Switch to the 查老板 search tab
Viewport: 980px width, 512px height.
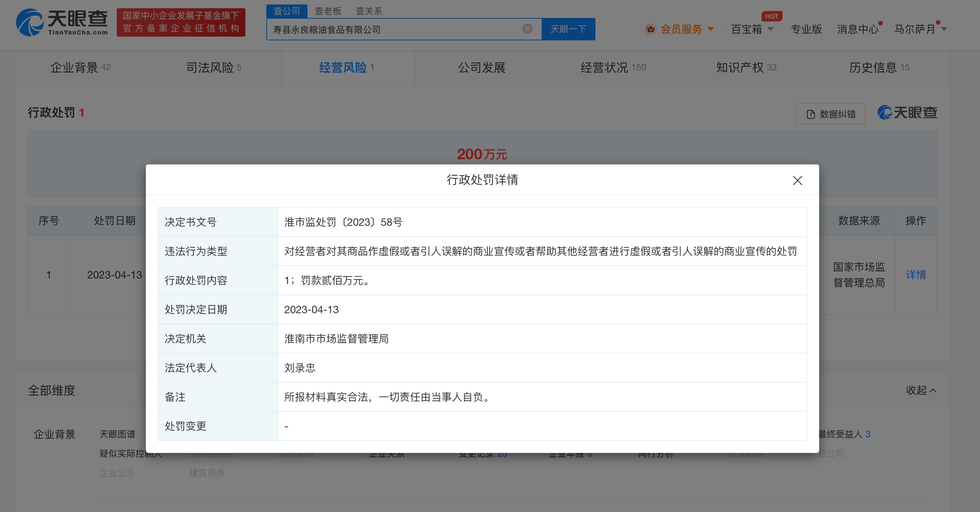pos(328,11)
